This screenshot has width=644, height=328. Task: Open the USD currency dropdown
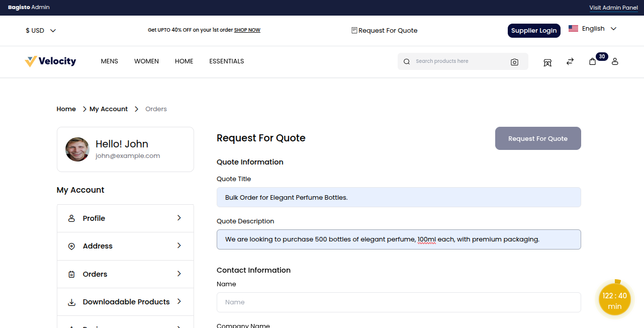point(41,31)
